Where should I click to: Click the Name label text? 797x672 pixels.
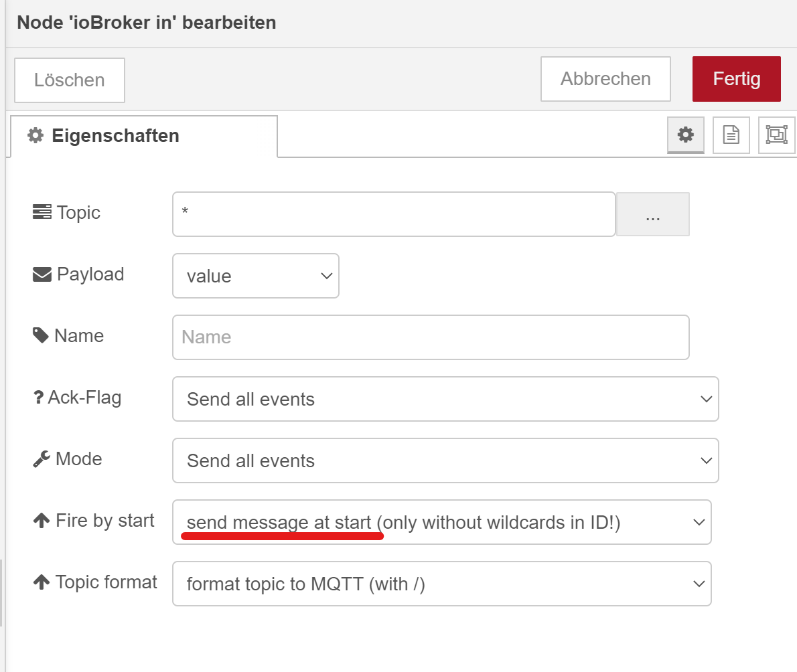tap(79, 336)
